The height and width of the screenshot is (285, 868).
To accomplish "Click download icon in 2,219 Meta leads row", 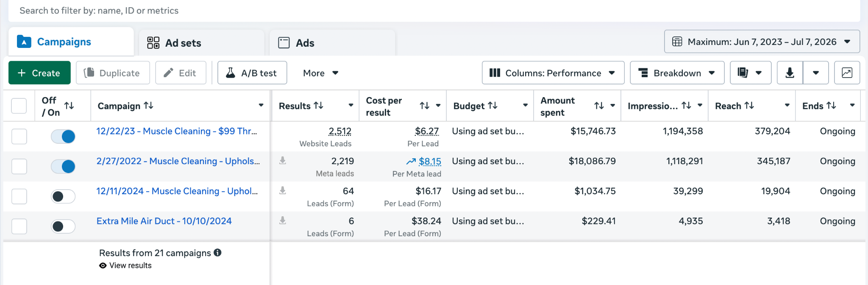I will click(x=283, y=161).
